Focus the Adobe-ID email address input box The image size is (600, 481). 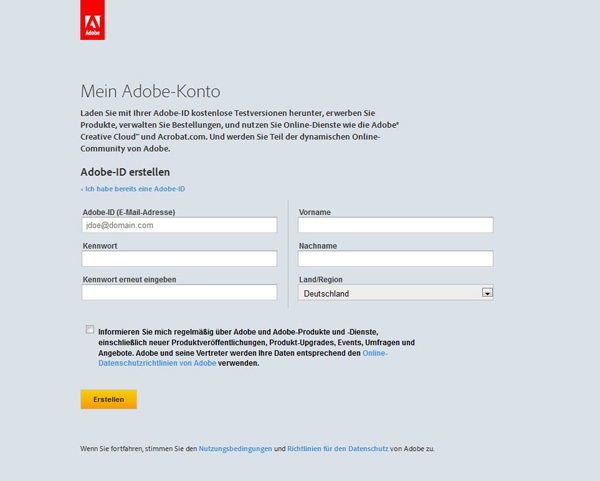click(x=179, y=226)
